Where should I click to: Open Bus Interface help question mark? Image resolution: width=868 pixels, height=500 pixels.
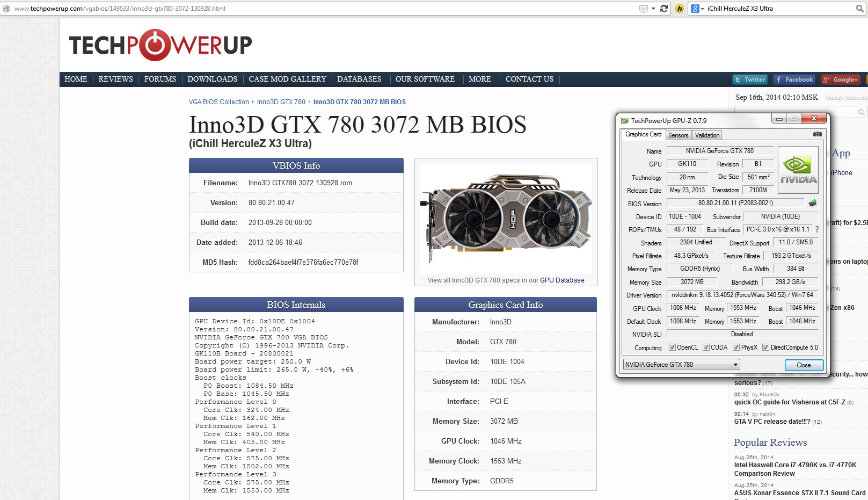817,229
